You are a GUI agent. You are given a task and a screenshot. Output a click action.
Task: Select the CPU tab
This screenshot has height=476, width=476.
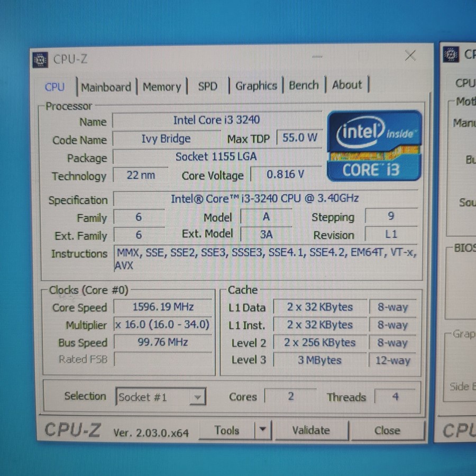coord(55,87)
